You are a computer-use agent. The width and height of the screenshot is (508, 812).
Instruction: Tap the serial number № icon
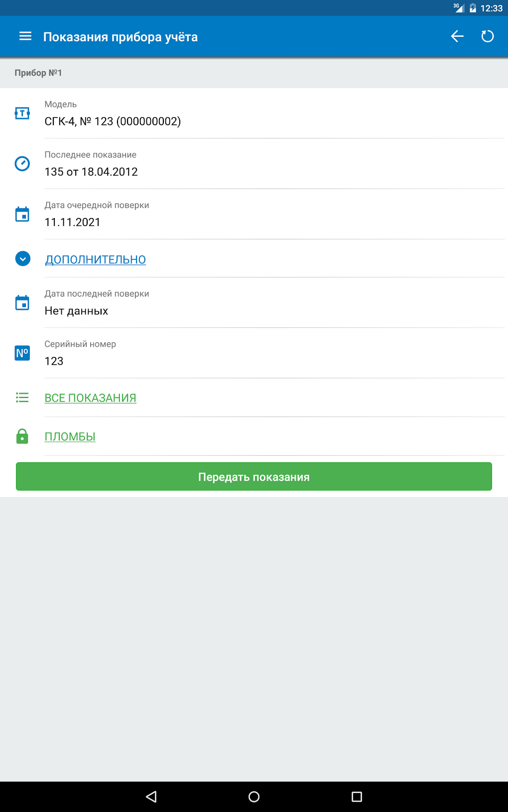coord(22,353)
